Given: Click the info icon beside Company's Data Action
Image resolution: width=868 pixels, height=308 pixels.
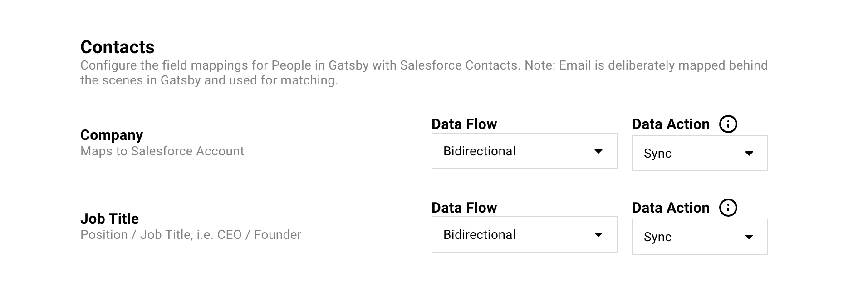Looking at the screenshot, I should click(728, 124).
